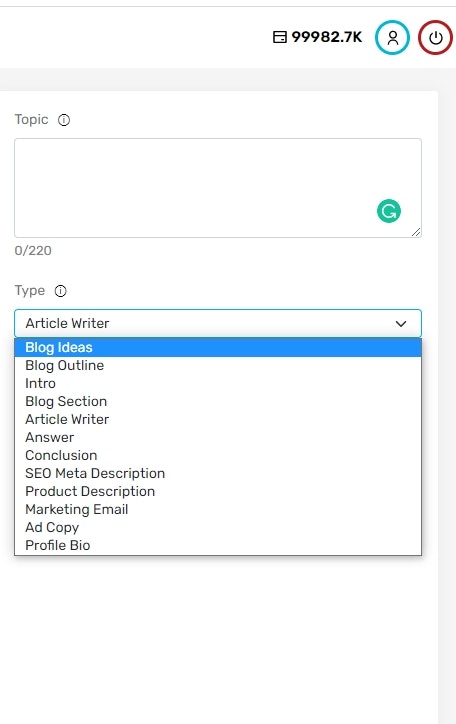Click the Grammarly icon in Topic box
The width and height of the screenshot is (456, 724).
point(389,211)
